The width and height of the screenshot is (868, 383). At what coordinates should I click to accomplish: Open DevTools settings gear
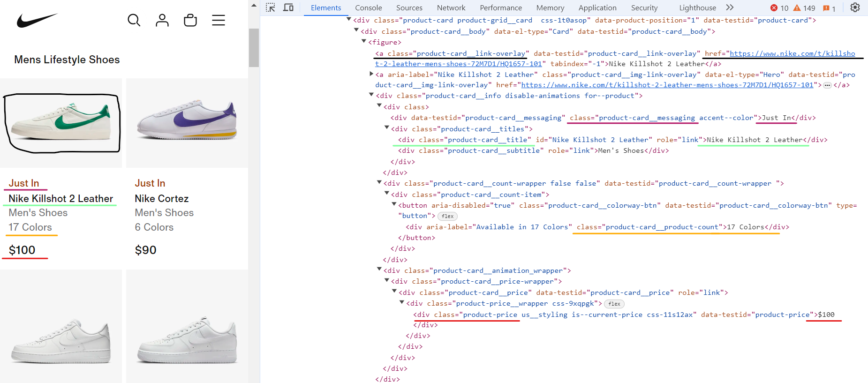tap(855, 8)
